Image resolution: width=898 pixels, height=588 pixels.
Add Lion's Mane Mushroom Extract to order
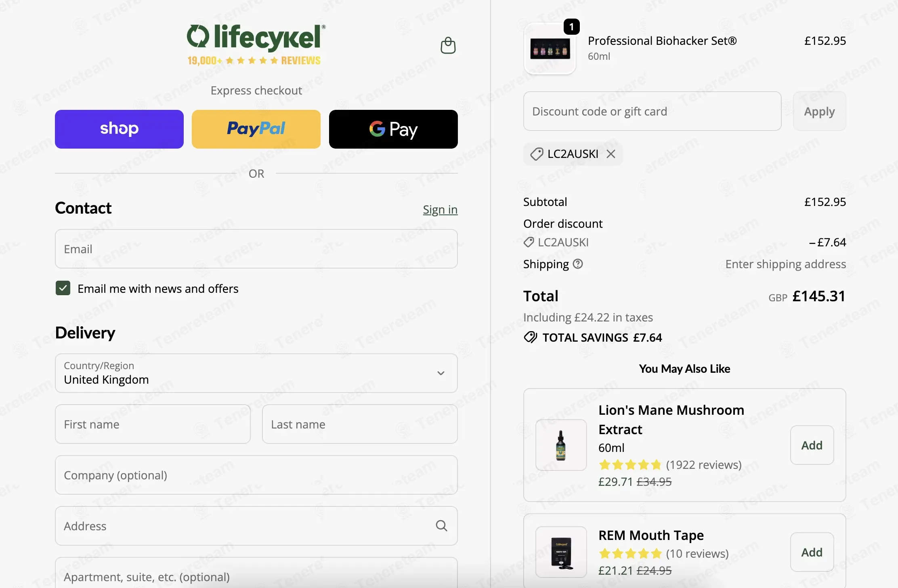click(x=812, y=445)
